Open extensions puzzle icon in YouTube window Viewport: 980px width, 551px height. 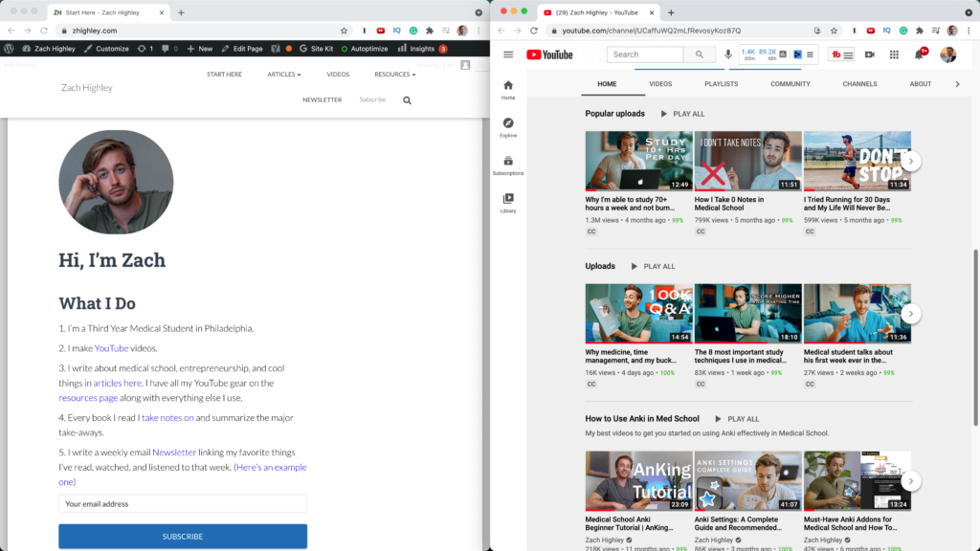tap(920, 31)
